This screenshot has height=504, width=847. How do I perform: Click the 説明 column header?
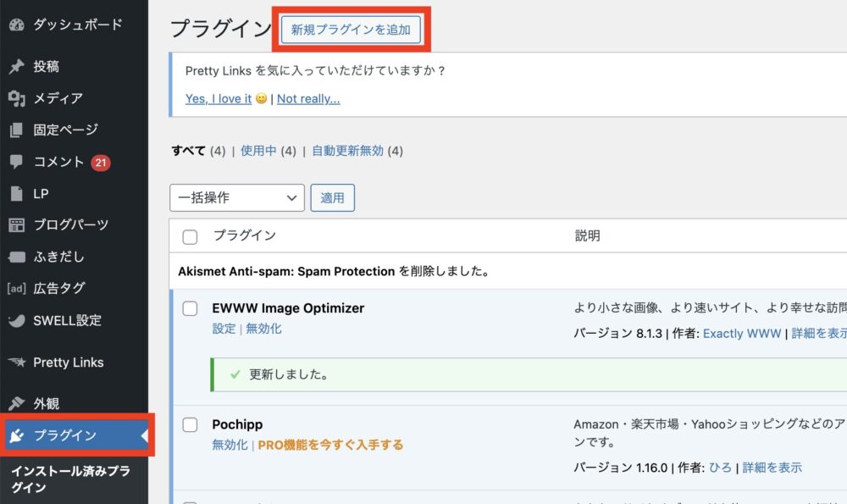[x=587, y=235]
